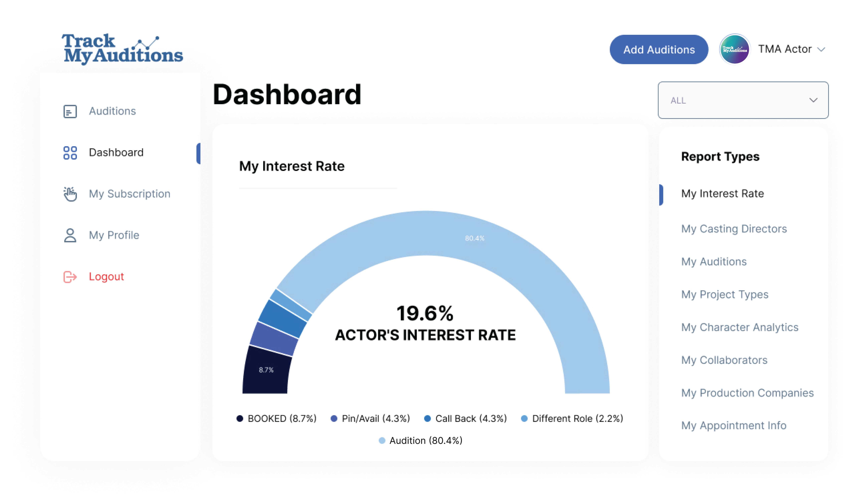Viewport: 863px width, 504px height.
Task: Click the Call Back (4.3%) legend label
Action: click(x=471, y=419)
